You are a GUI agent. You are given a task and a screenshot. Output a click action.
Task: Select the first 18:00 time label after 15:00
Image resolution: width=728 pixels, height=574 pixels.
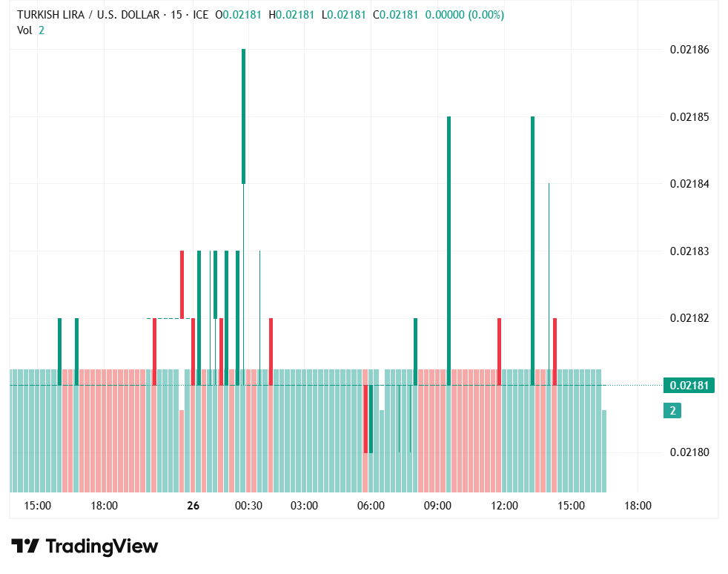pyautogui.click(x=104, y=506)
